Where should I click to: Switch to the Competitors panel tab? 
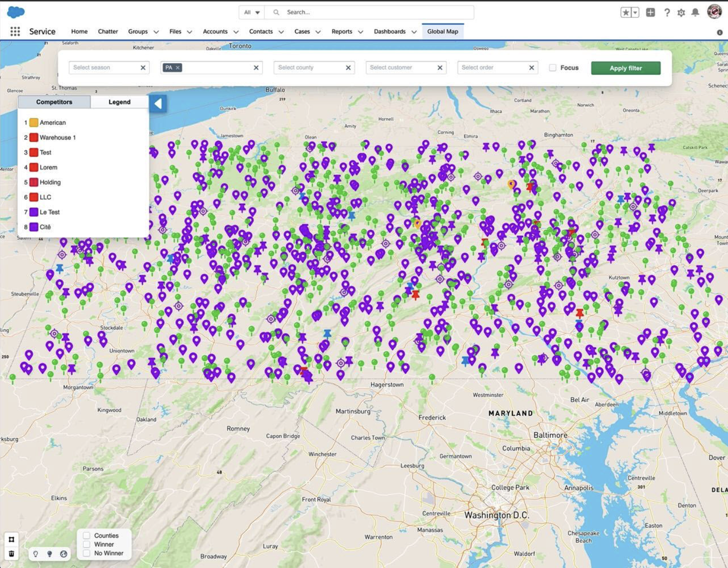(x=54, y=102)
